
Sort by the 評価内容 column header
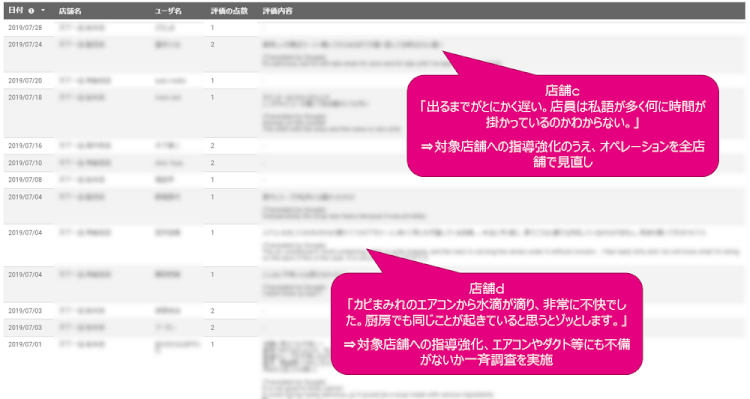(277, 11)
